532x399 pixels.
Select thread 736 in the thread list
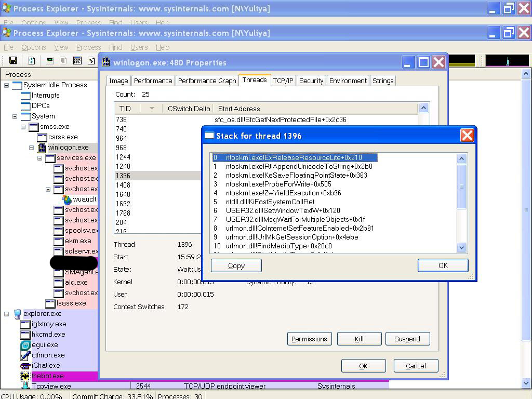pos(267,120)
